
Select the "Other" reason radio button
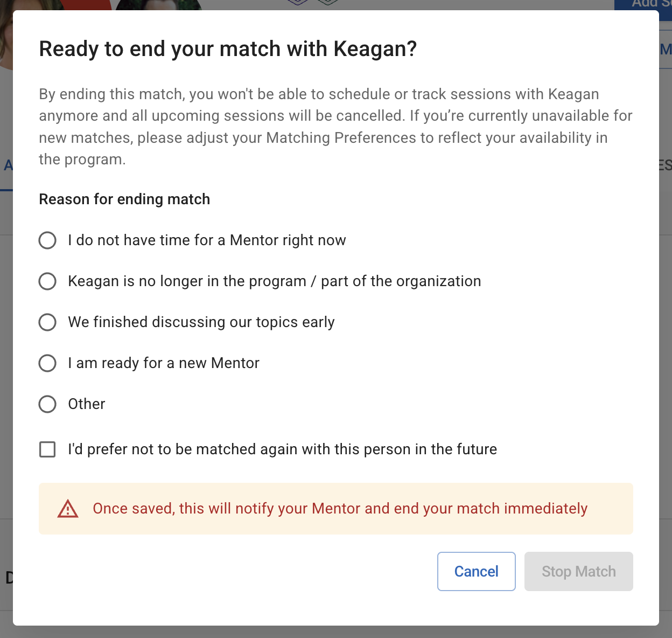click(x=47, y=404)
